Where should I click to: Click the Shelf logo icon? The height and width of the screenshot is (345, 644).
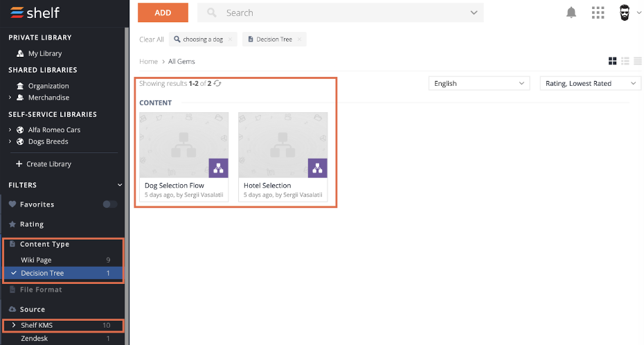[17, 12]
